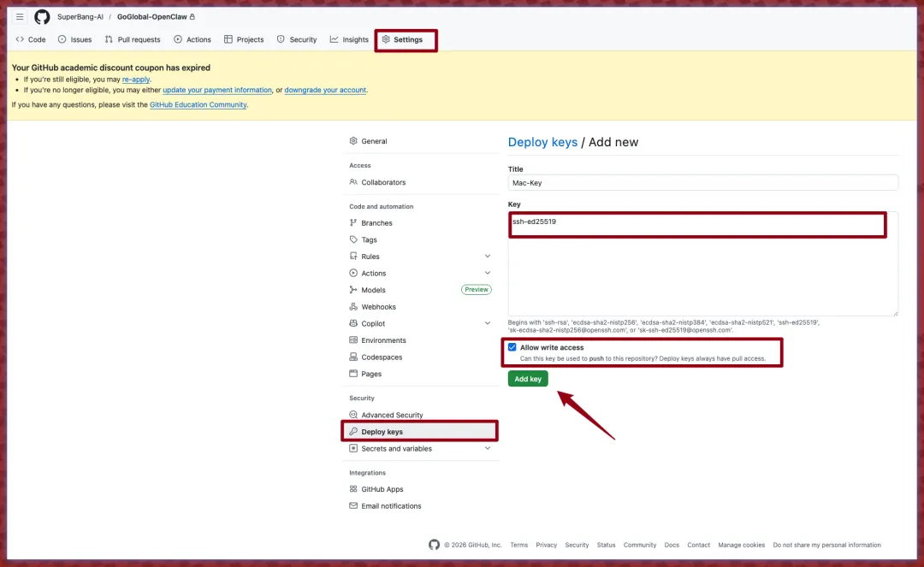Viewport: 924px width, 567px height.
Task: Click the GitHub Apps grid icon
Action: point(353,488)
